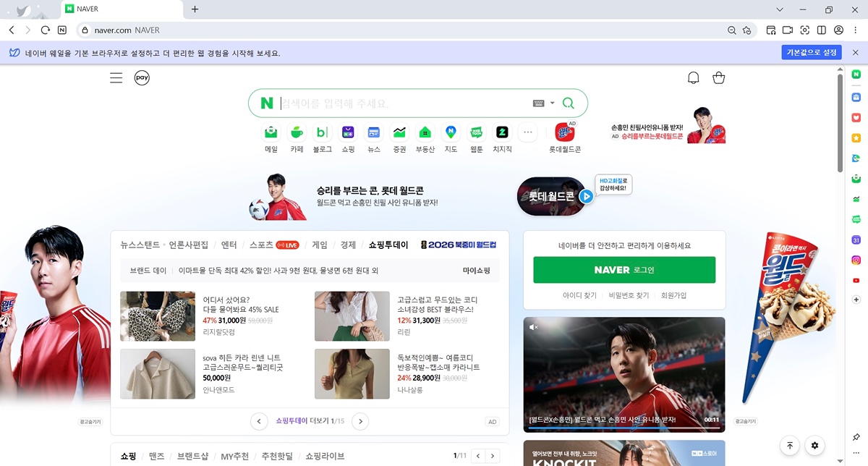Expand more services with the ellipsis icon
This screenshot has height=466, width=868.
(528, 132)
